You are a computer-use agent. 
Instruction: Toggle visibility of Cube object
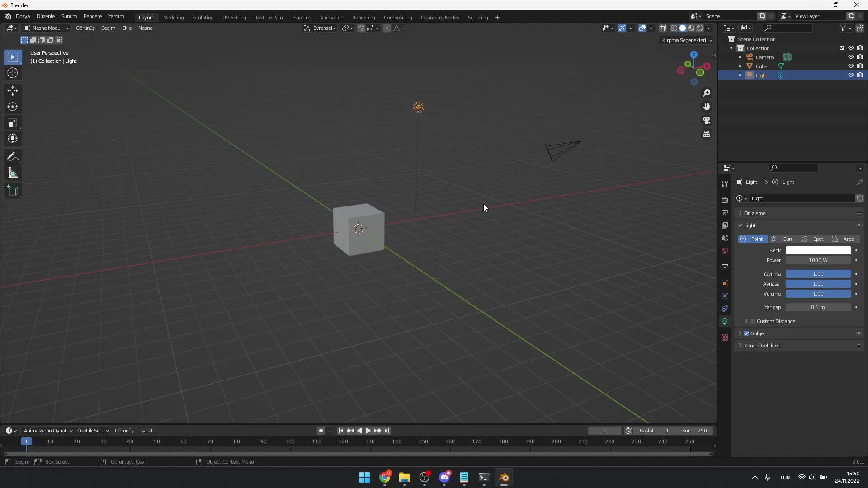(850, 66)
